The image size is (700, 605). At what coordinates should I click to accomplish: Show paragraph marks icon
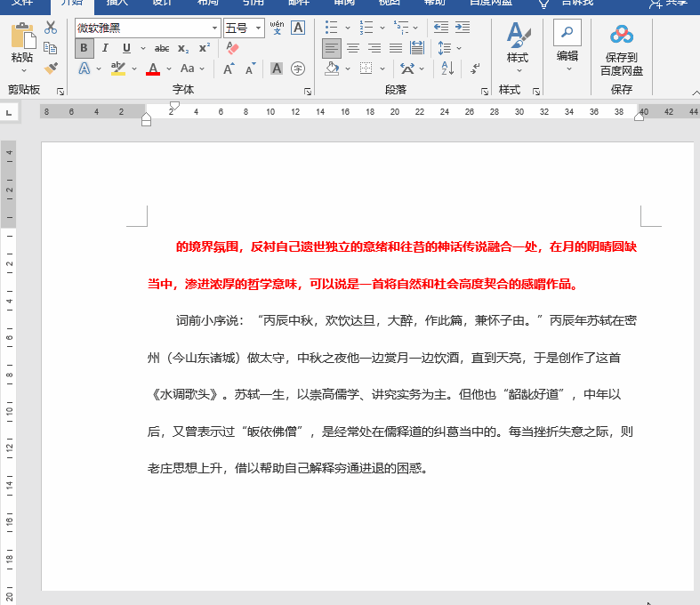[475, 69]
